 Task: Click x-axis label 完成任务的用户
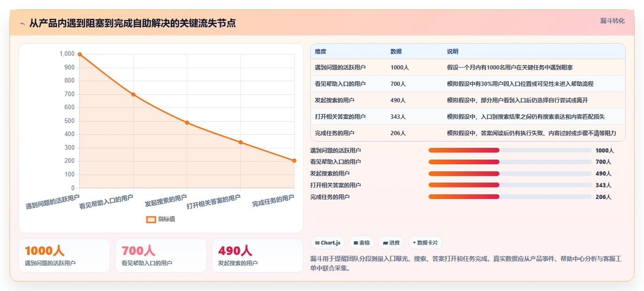273,201
